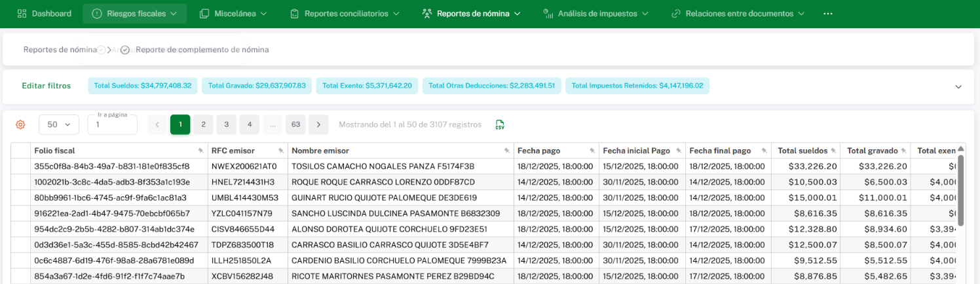Click the orange table settings gear icon

(20, 124)
